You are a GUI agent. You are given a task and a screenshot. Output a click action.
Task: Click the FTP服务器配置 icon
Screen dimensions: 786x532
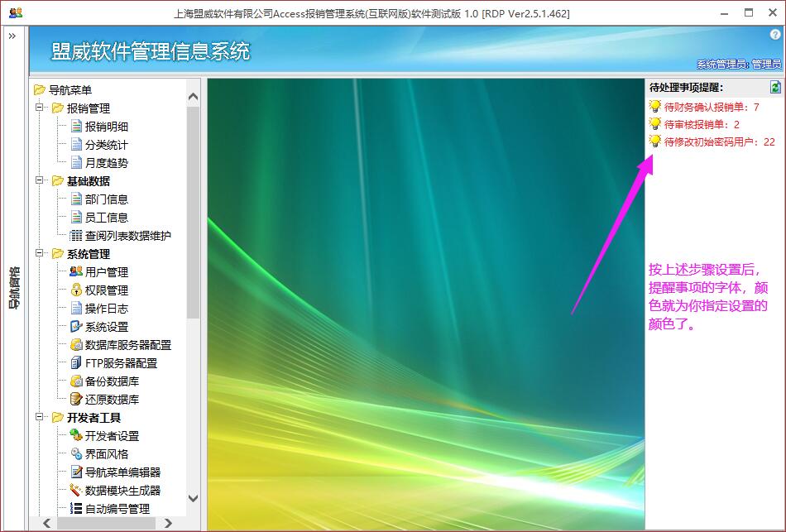(76, 362)
